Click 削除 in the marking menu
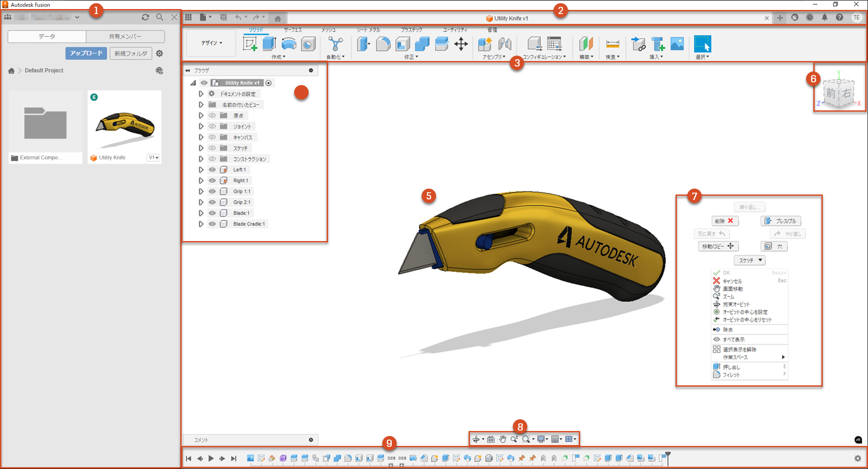The width and height of the screenshot is (868, 469). click(x=725, y=221)
